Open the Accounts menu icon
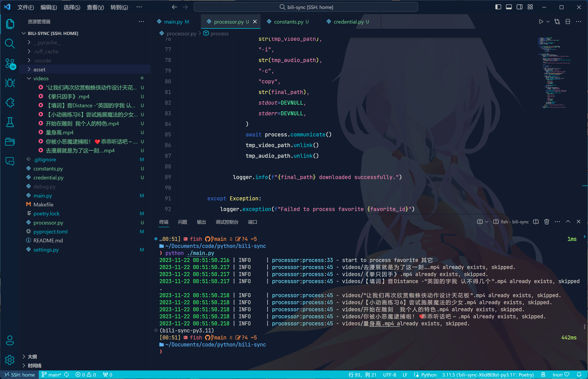588x379 pixels. [10, 340]
